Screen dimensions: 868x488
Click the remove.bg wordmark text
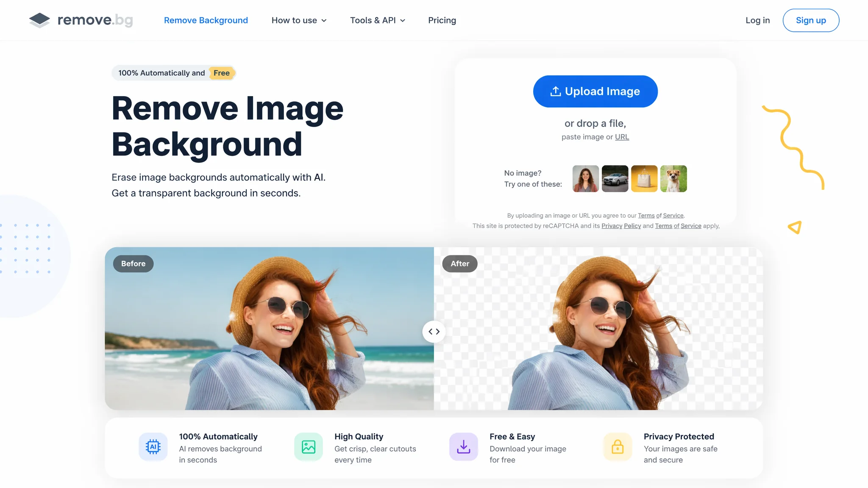(x=95, y=20)
